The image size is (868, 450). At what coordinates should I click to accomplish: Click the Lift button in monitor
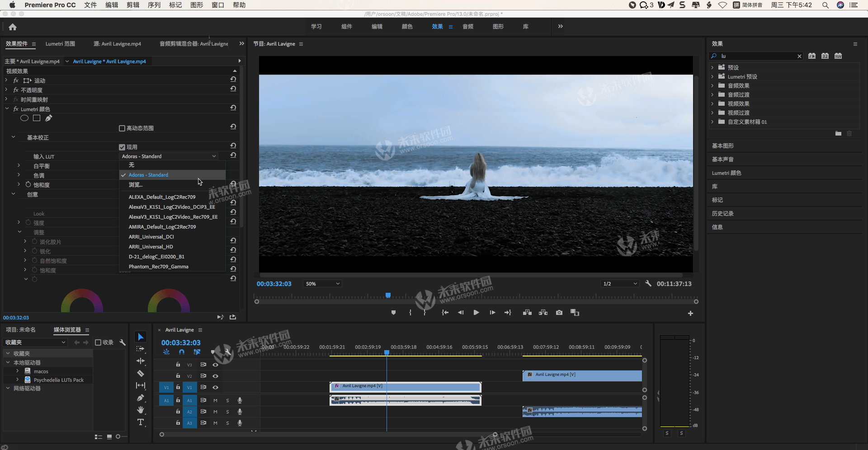(x=527, y=313)
